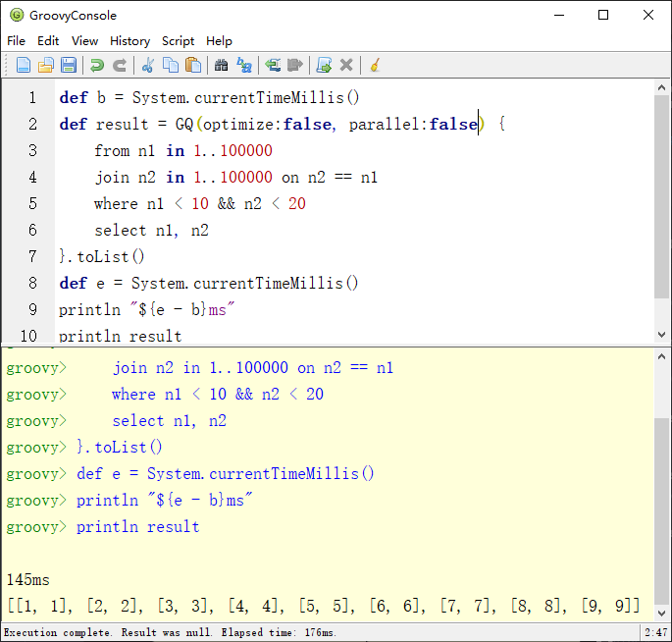Click output pane scrollbar down arrow

click(x=662, y=614)
